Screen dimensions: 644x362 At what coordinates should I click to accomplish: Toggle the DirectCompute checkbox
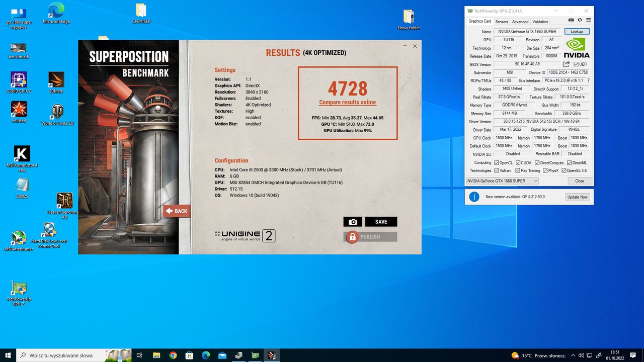tap(536, 163)
